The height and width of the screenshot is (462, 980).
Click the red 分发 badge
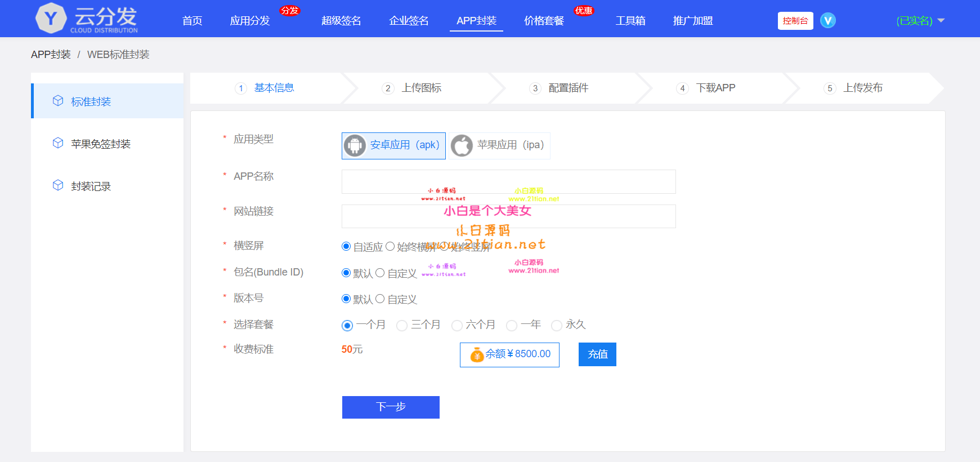pos(290,11)
